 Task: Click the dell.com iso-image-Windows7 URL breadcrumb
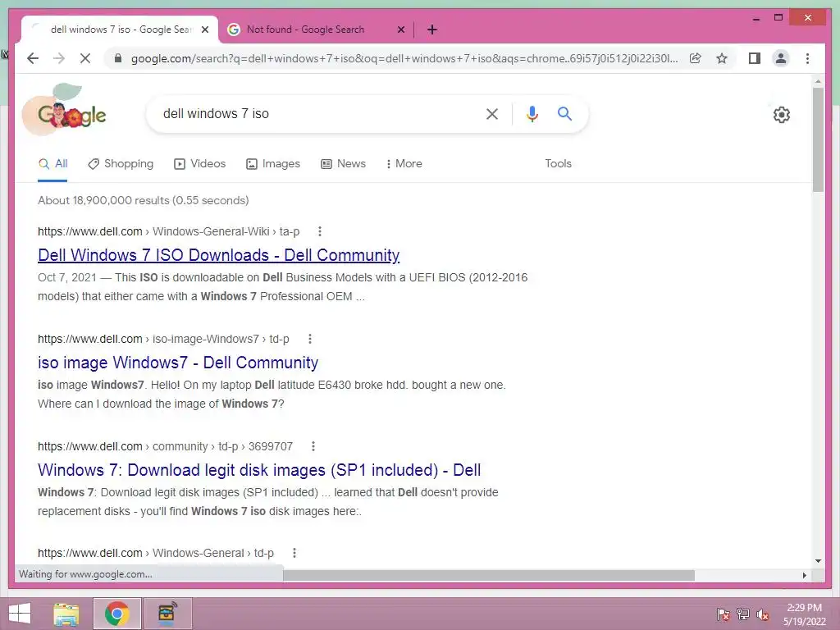coord(163,339)
